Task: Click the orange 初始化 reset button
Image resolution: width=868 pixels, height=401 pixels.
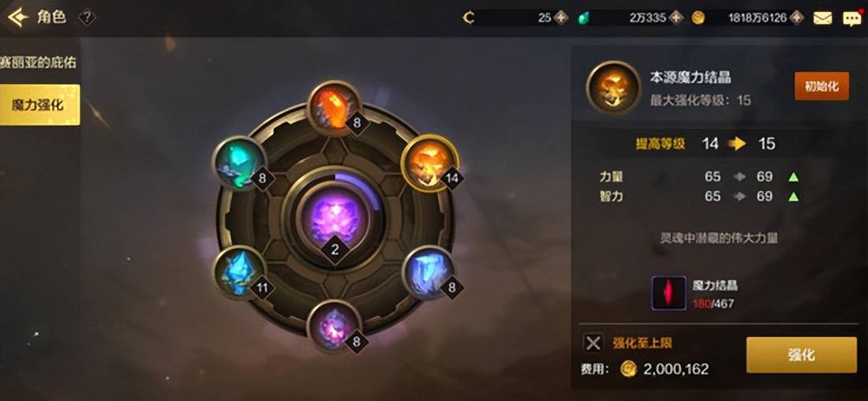Action: pyautogui.click(x=821, y=86)
